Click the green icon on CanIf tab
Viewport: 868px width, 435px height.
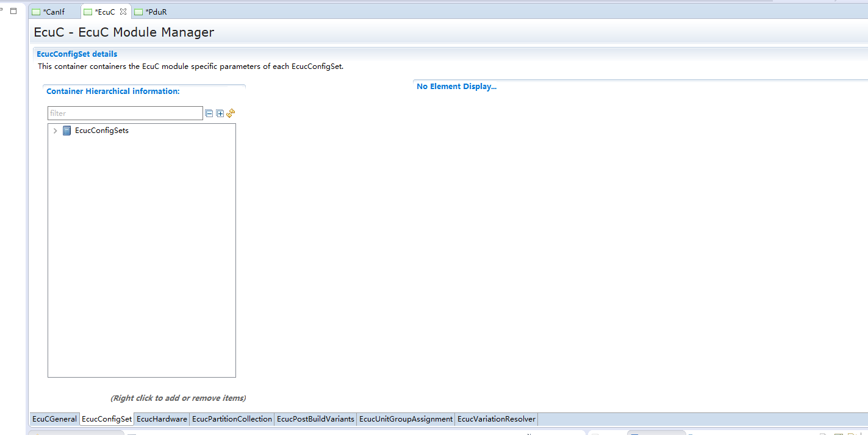tap(36, 12)
